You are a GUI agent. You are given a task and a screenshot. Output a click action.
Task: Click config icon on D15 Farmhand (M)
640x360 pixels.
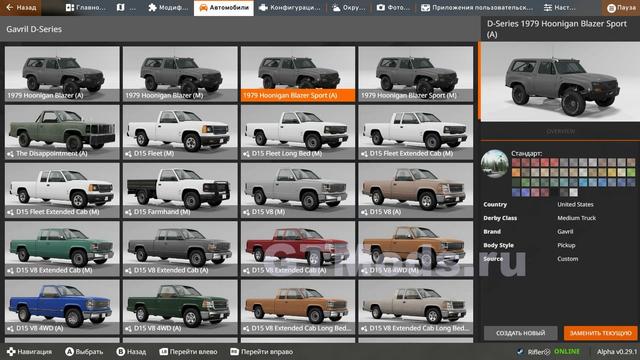click(x=128, y=212)
